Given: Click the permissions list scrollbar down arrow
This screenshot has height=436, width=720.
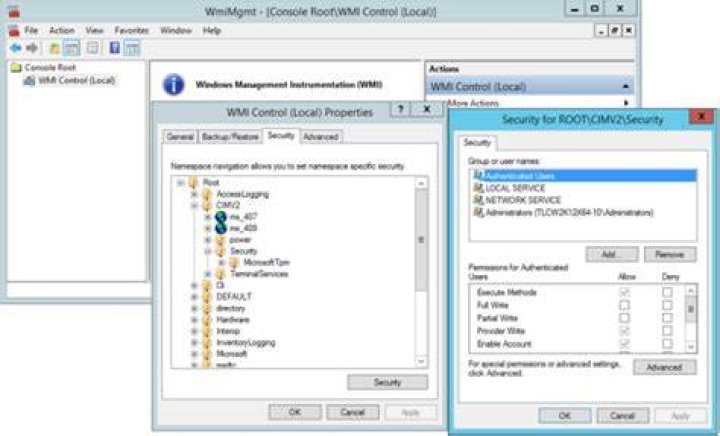Looking at the screenshot, I should (x=691, y=347).
